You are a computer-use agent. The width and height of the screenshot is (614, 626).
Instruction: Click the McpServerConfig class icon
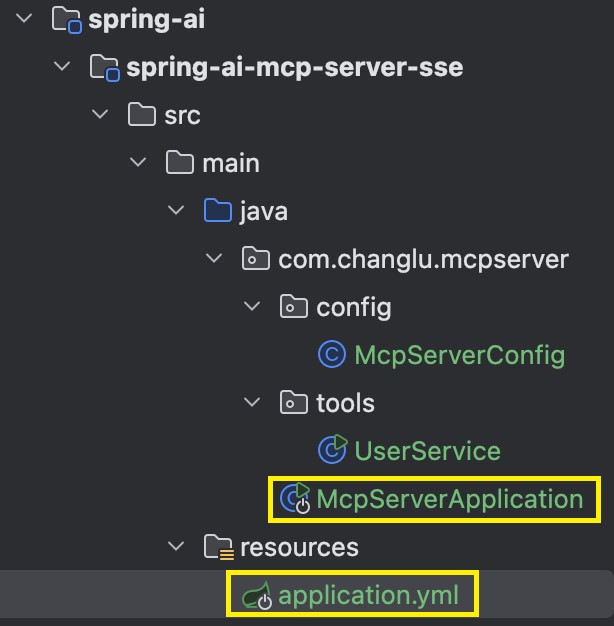(332, 355)
